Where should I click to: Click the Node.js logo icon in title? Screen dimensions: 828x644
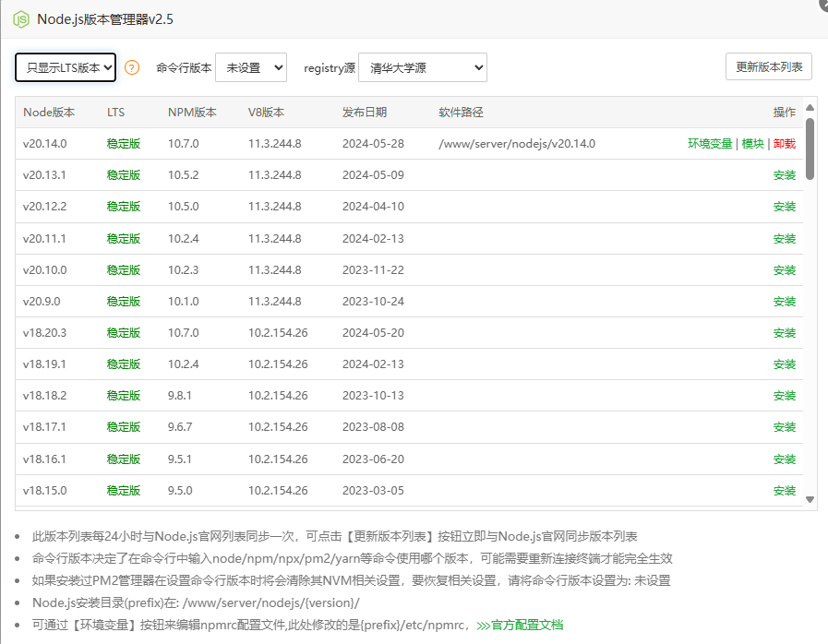[21, 19]
